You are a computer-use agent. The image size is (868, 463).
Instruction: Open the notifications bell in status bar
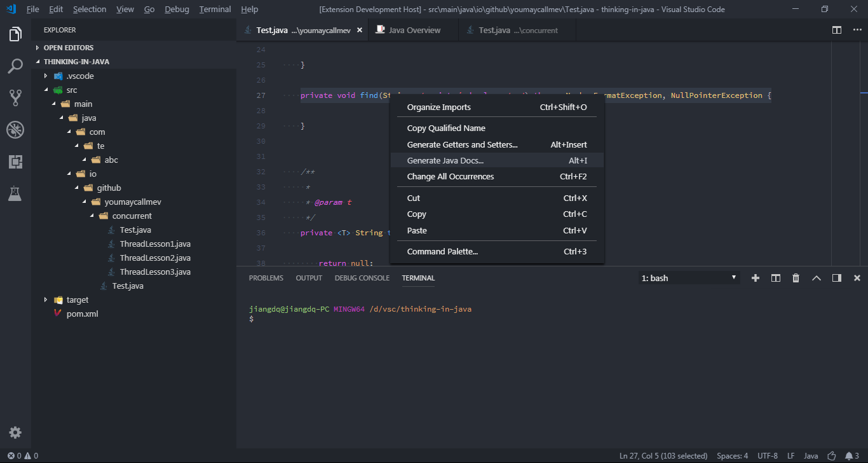click(851, 456)
